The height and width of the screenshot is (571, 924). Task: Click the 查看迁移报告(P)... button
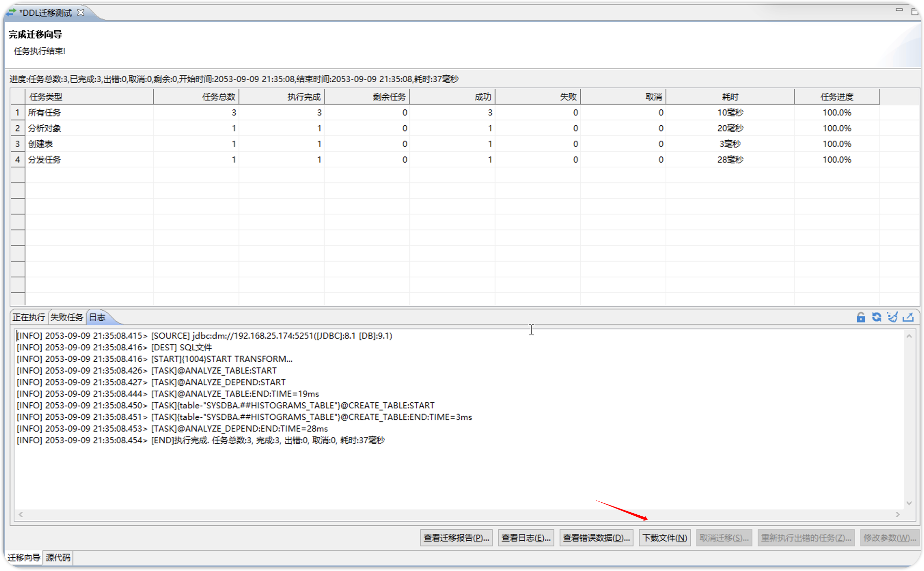456,538
